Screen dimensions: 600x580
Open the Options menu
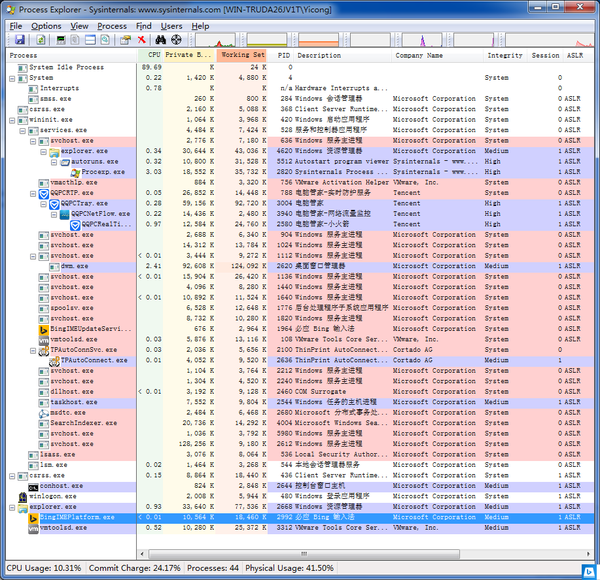point(46,26)
